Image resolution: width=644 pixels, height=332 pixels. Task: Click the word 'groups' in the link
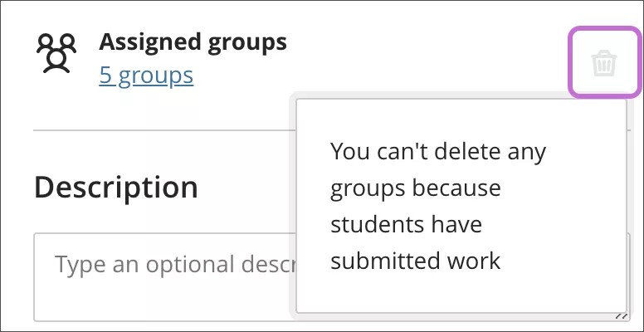pyautogui.click(x=156, y=76)
